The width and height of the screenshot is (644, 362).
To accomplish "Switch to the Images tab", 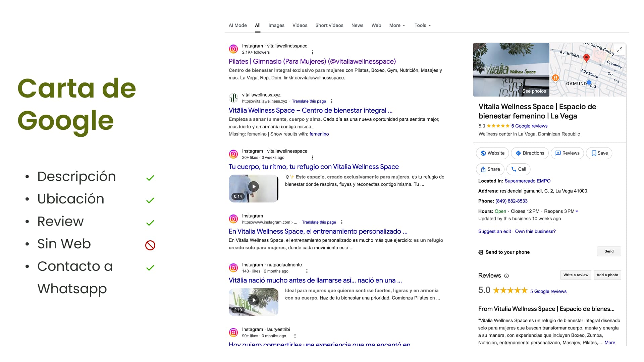I will click(276, 25).
